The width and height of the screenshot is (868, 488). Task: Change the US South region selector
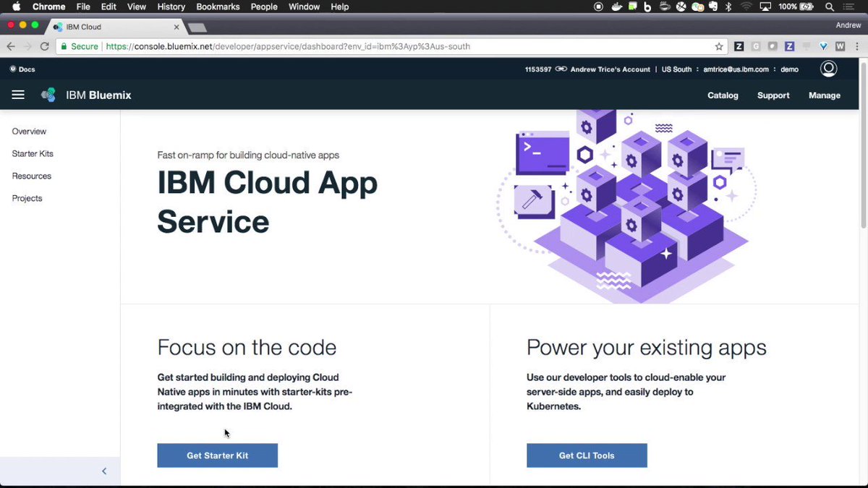[x=677, y=69]
